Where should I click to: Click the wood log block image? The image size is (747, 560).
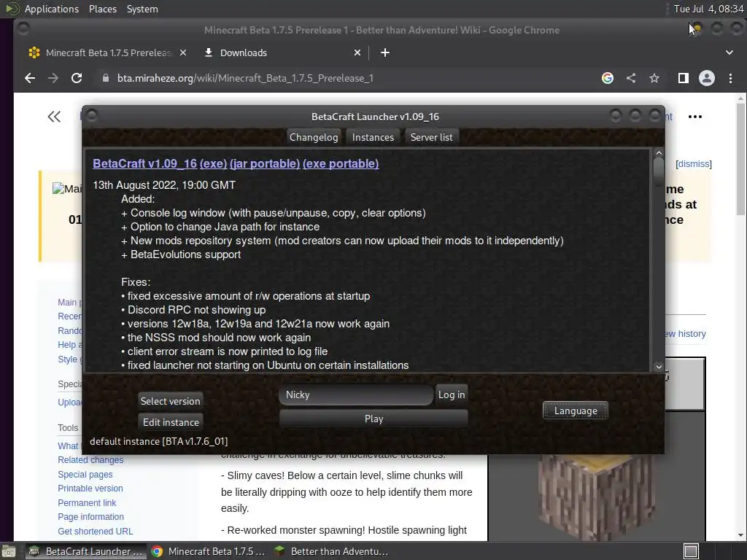point(597,497)
